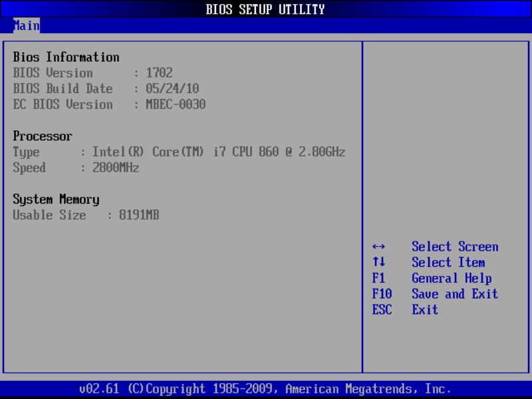Select the Main tab
The image size is (532, 399).
pyautogui.click(x=27, y=25)
